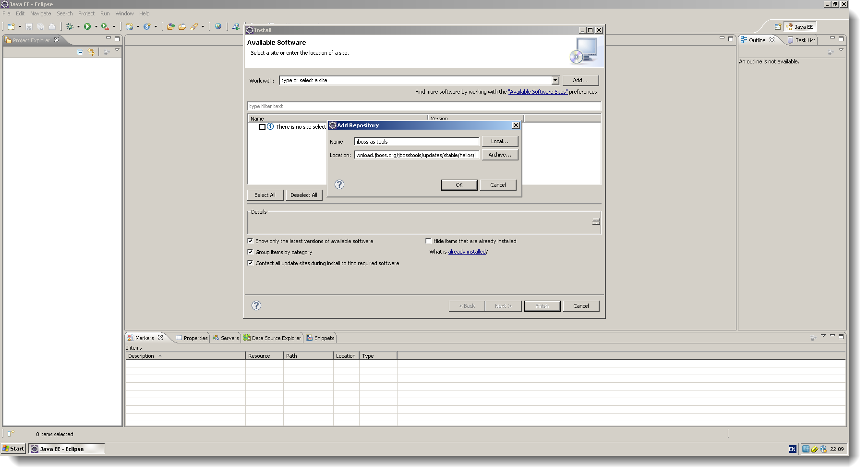Open the Work with site dropdown
This screenshot has width=868, height=475.
click(x=555, y=80)
